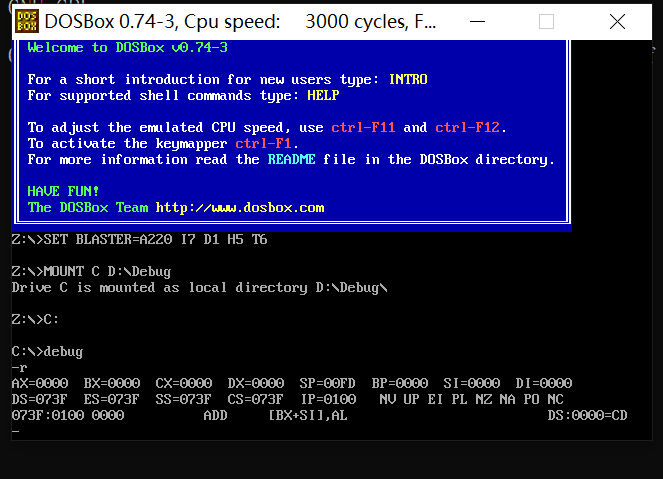
Task: Click the AX=0000 register value
Action: [40, 383]
